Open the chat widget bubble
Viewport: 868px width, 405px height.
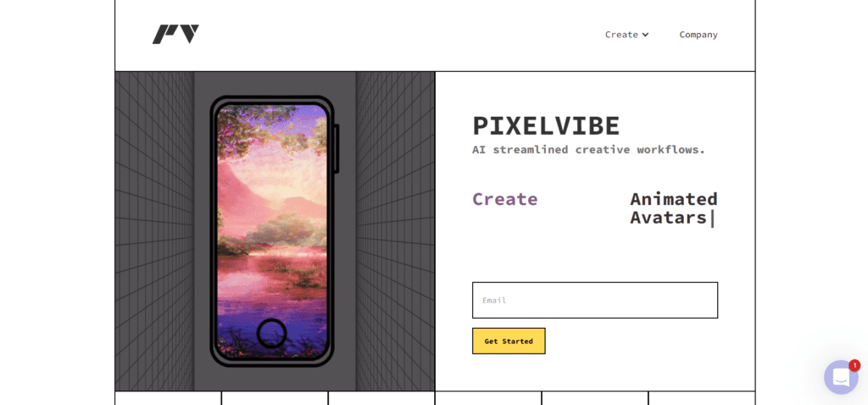coord(840,377)
